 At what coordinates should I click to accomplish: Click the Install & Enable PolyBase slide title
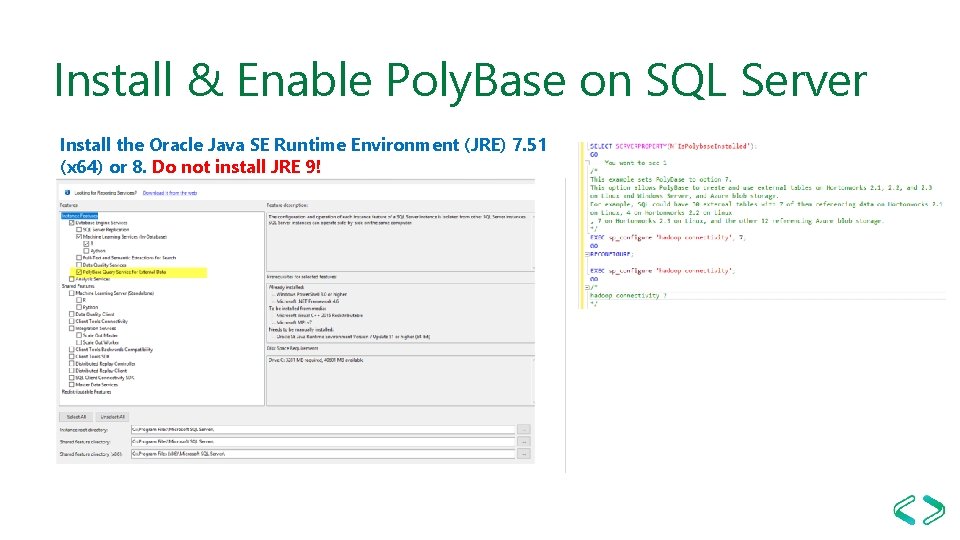460,80
